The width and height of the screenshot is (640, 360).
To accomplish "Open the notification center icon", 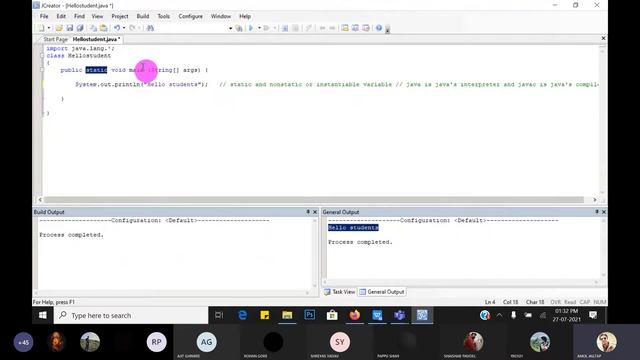I will click(x=593, y=315).
